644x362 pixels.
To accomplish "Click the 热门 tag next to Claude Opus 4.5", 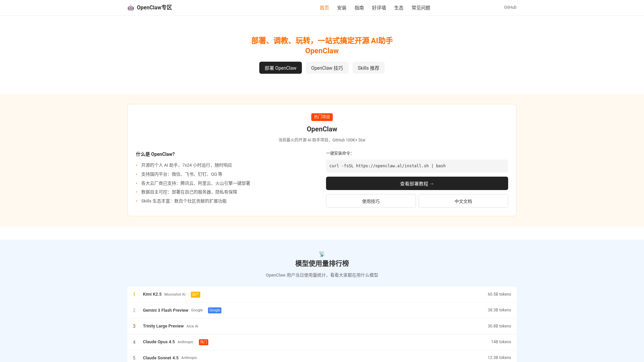I will point(204,342).
